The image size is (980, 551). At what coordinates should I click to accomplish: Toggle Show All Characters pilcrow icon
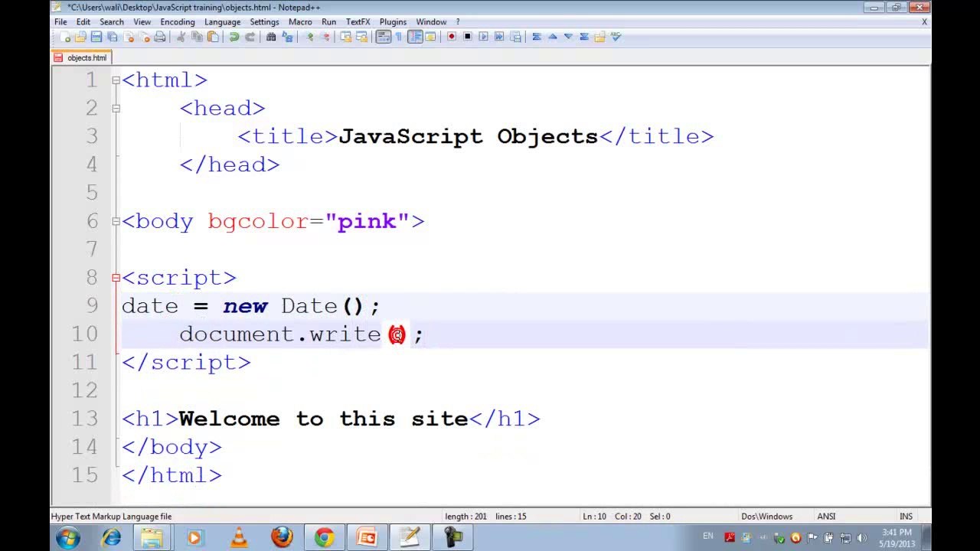tap(399, 37)
